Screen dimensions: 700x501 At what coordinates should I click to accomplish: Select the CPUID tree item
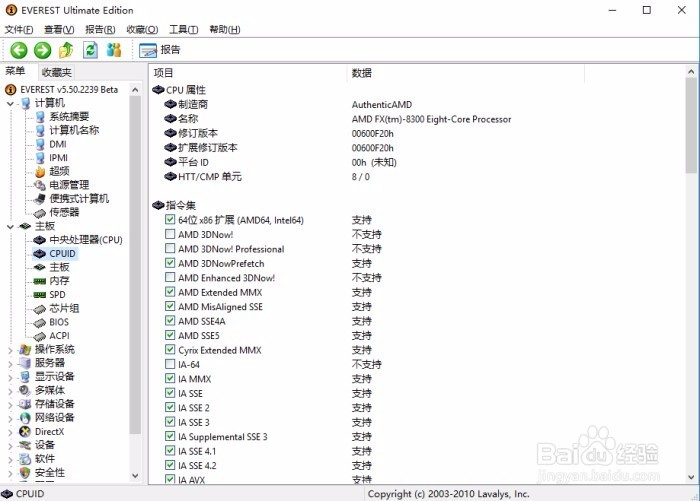coord(62,254)
